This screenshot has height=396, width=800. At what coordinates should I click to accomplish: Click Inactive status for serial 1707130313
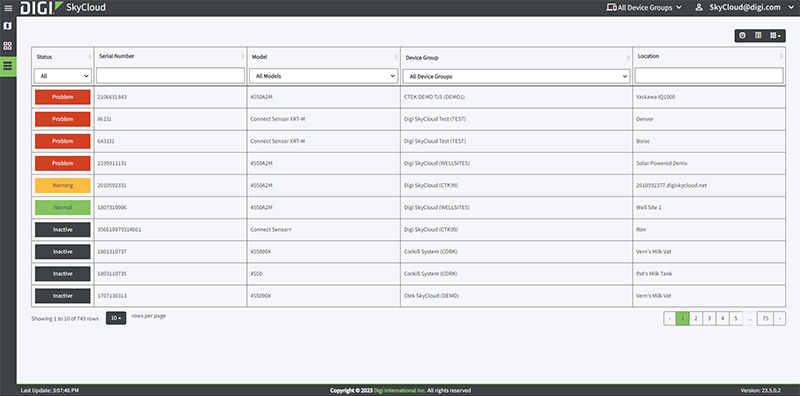(63, 296)
